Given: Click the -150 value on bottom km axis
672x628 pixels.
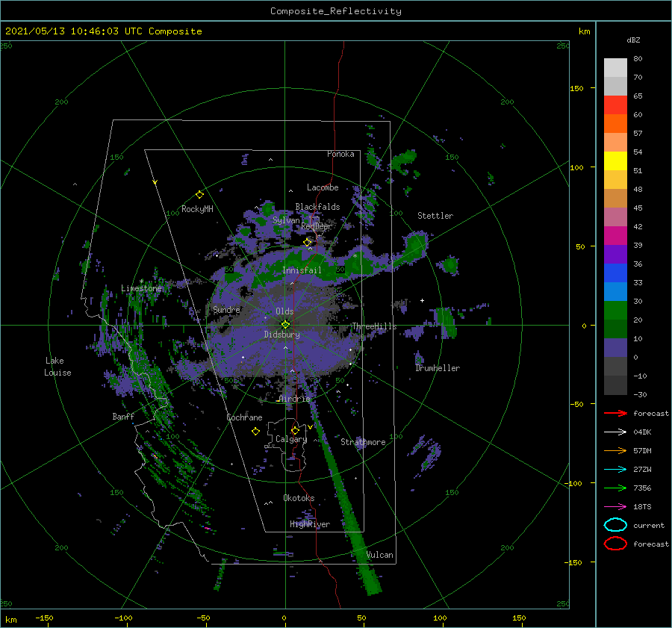Looking at the screenshot, I should [x=44, y=618].
